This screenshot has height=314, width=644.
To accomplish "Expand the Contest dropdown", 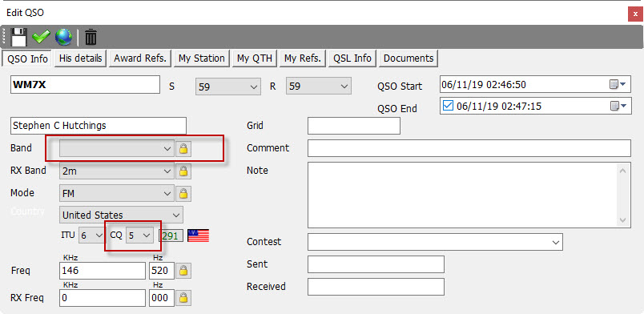I will point(435,242).
